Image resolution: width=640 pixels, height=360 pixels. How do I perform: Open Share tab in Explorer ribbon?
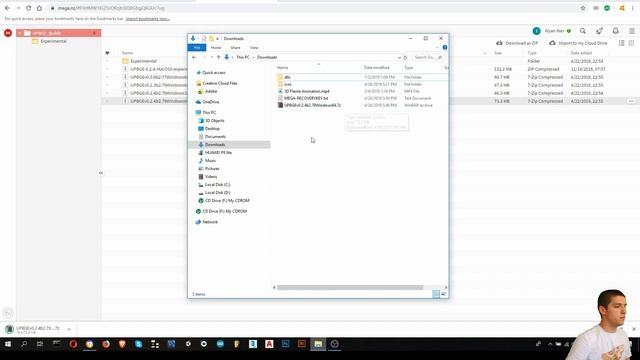click(x=235, y=48)
